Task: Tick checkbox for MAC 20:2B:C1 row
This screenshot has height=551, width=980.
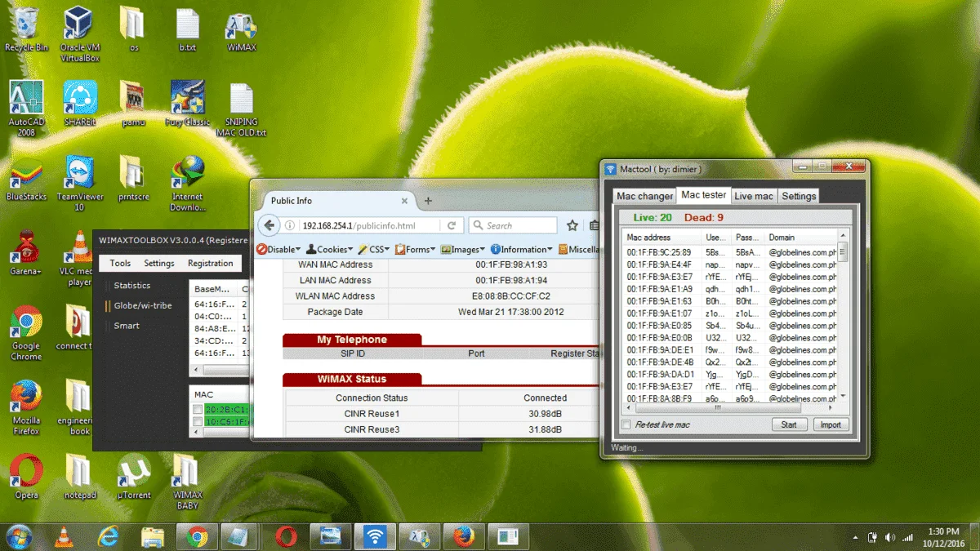Action: 197,410
